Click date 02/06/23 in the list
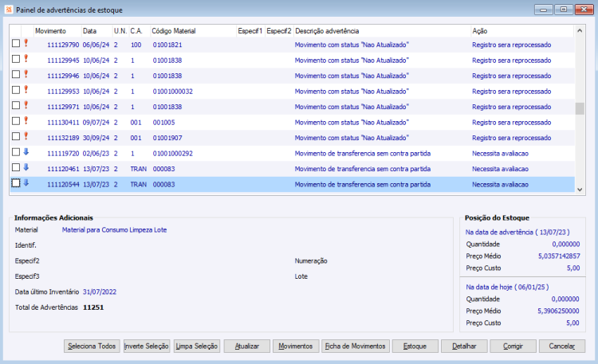This screenshot has height=364, width=598. click(x=96, y=154)
